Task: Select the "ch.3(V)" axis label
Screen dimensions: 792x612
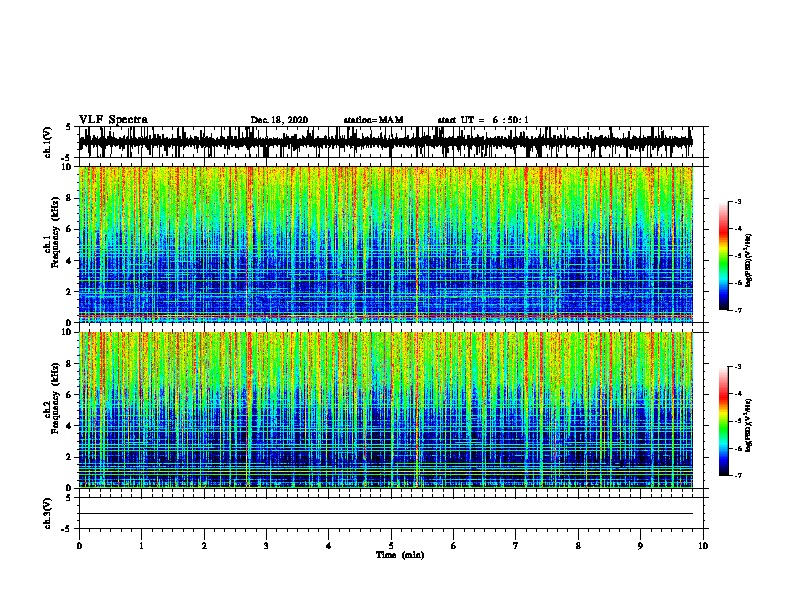Action: 48,513
